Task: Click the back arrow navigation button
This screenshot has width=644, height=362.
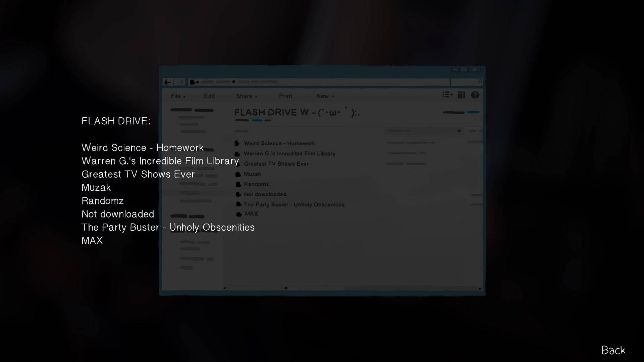Action: tap(168, 82)
